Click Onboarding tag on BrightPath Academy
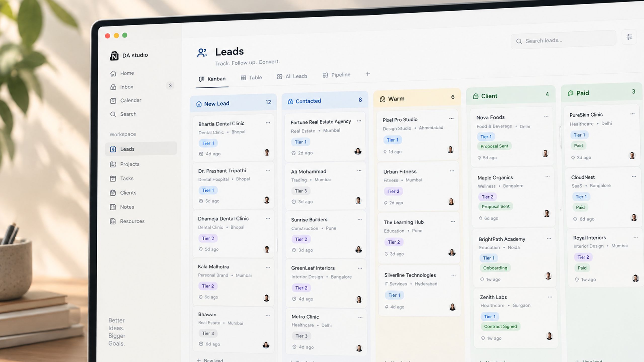The image size is (644, 362). click(495, 268)
